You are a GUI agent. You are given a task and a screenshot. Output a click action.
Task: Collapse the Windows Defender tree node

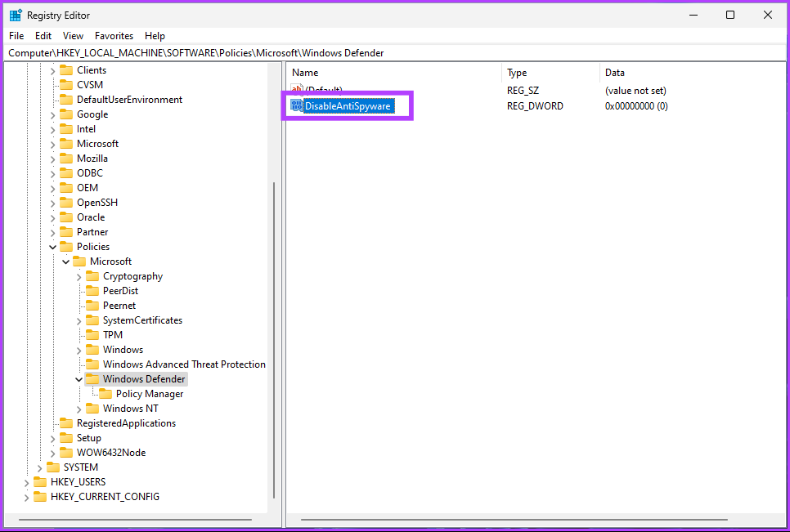(79, 379)
